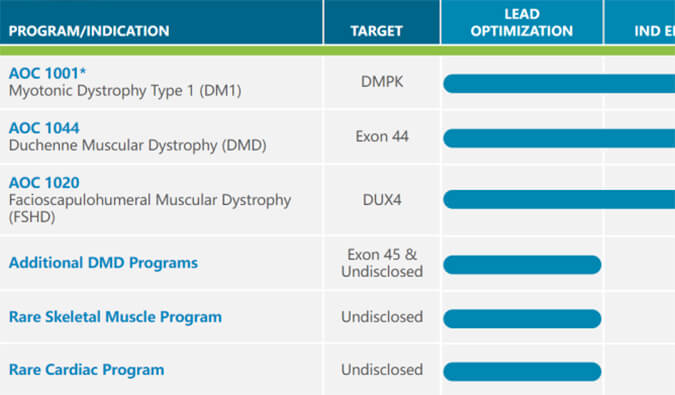
Task: Click the AOC 1044 progress bar
Action: pos(559,139)
